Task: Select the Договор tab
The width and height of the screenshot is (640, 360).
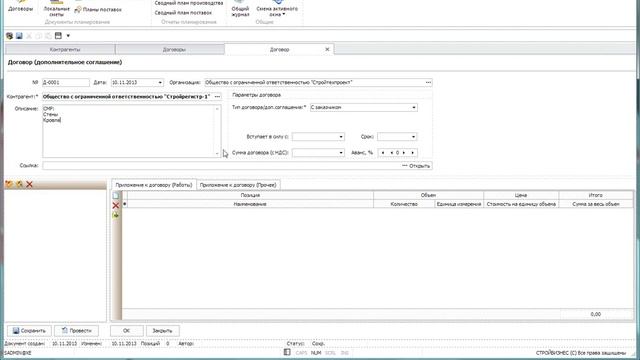Action: click(x=280, y=49)
